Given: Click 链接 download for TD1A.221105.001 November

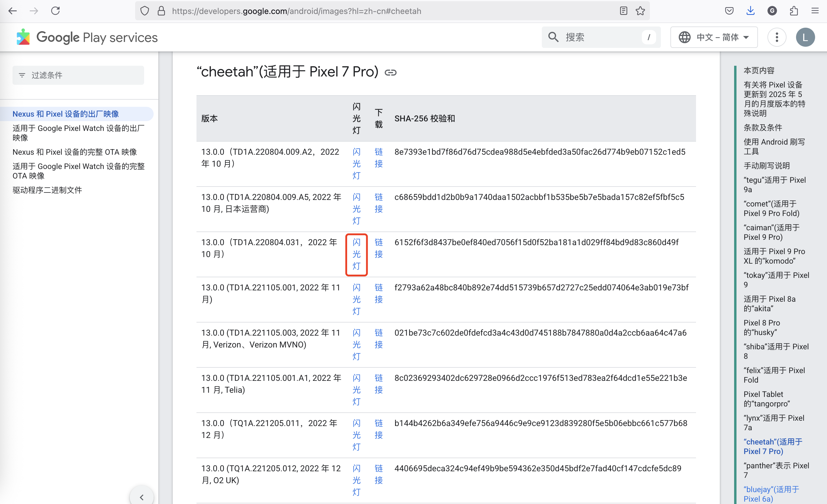Looking at the screenshot, I should click(379, 293).
